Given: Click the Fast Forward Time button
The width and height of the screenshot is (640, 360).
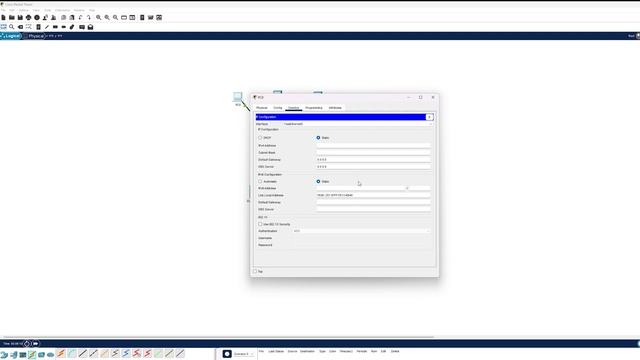Looking at the screenshot, I should click(36, 344).
